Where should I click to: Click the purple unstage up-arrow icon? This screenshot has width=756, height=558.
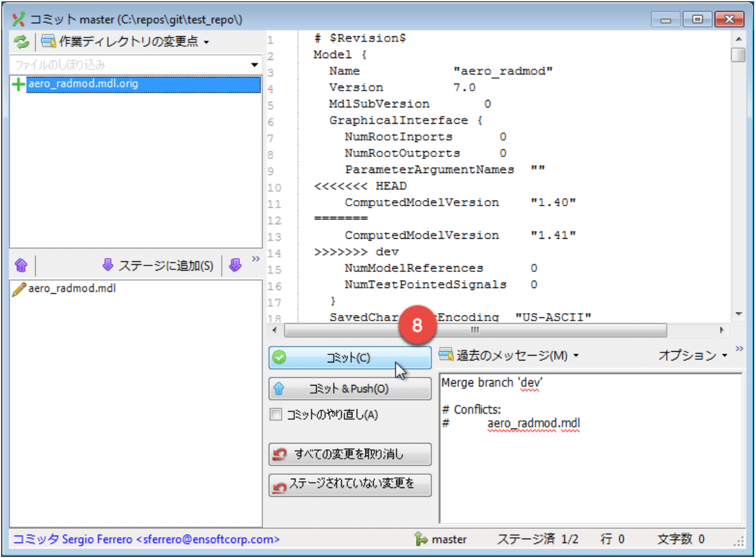click(x=21, y=266)
